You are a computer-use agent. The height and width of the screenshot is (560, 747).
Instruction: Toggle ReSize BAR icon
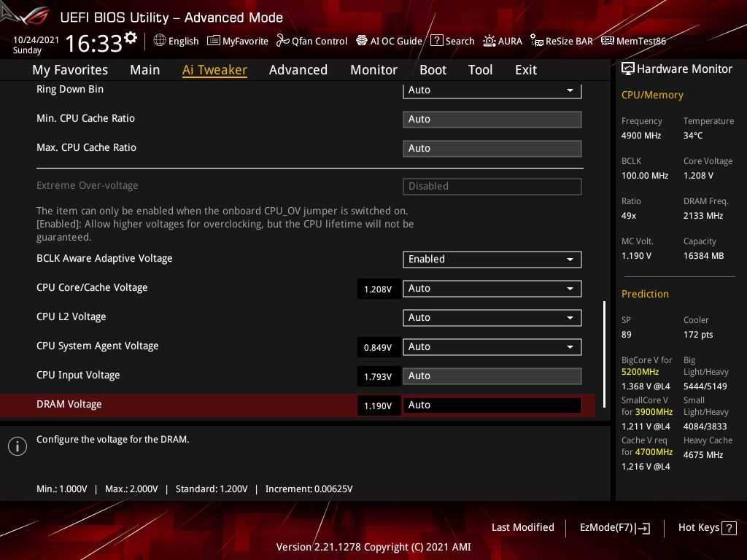tap(537, 41)
